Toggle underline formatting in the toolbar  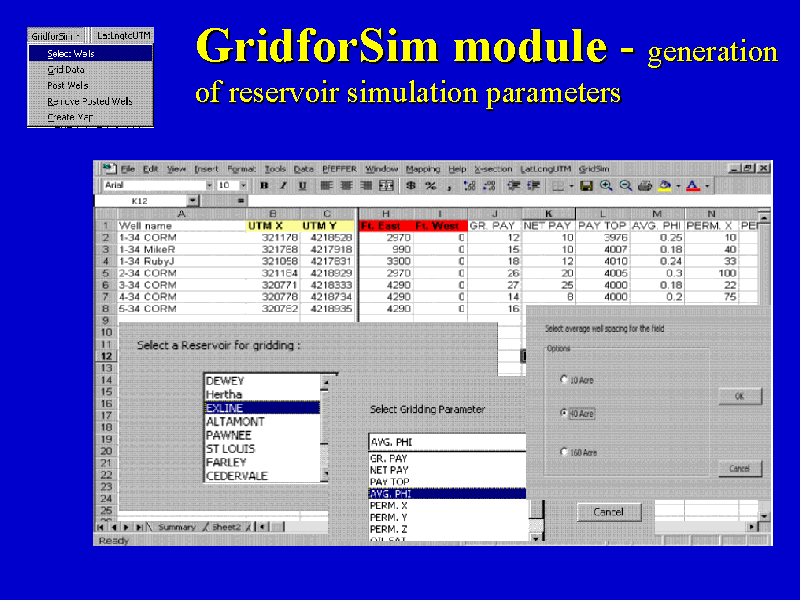303,186
